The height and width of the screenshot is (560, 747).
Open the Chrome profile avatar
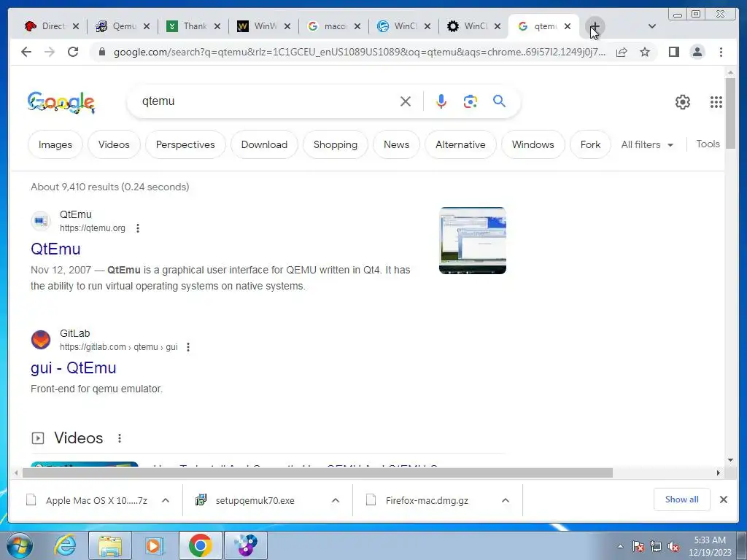tap(697, 52)
